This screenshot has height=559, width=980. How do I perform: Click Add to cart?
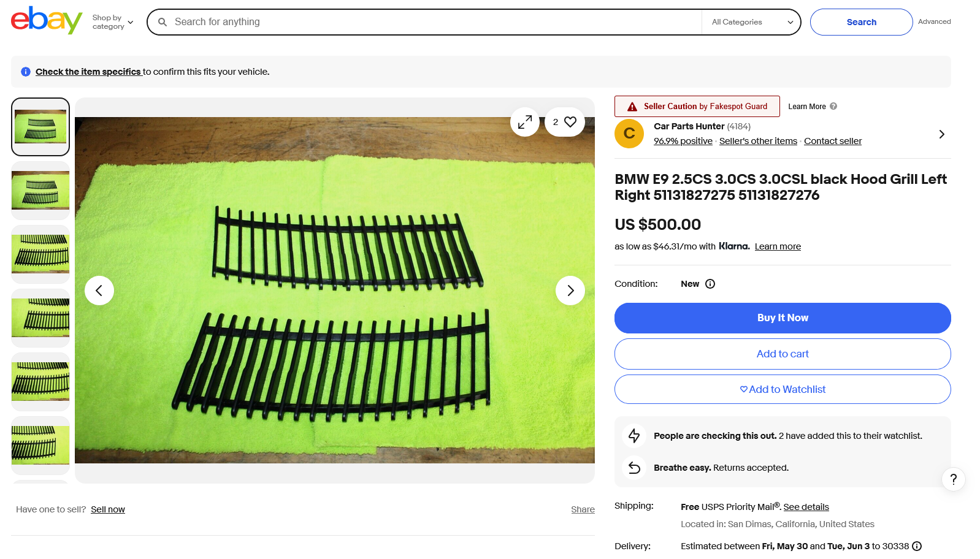click(783, 354)
